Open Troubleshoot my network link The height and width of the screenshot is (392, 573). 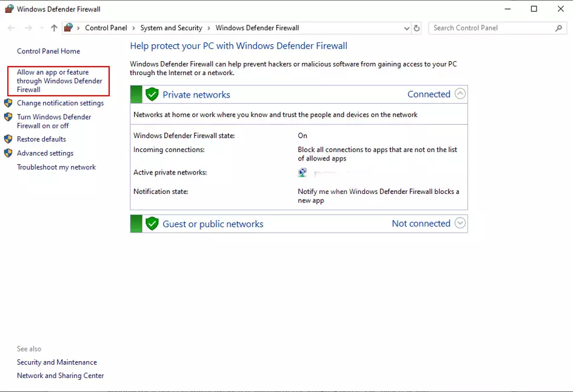click(x=56, y=167)
